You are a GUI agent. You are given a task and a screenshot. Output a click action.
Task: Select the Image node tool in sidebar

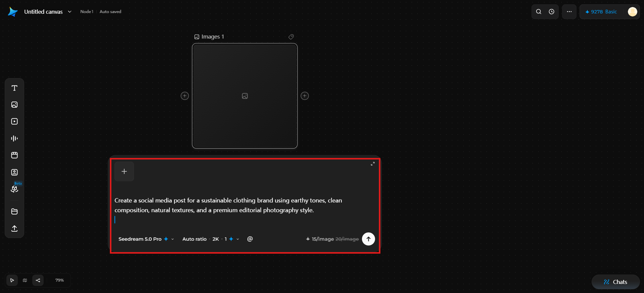point(14,105)
